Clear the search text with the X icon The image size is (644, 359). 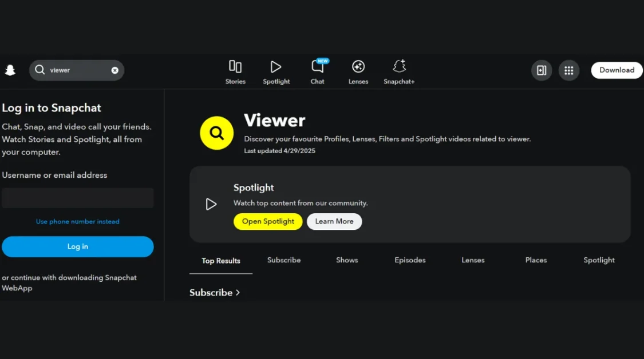coord(115,70)
